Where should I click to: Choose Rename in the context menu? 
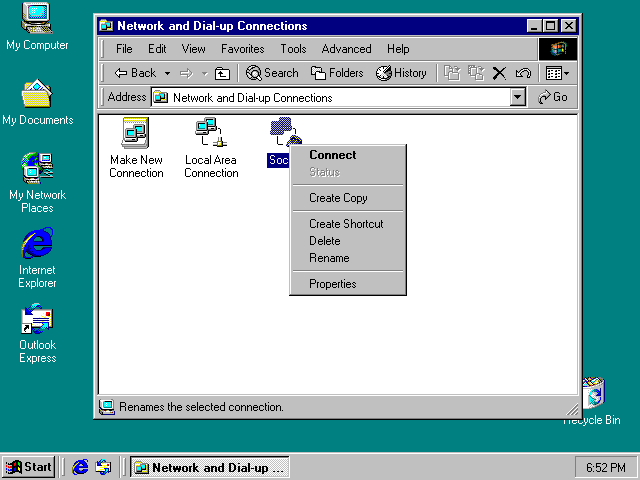(x=348, y=258)
